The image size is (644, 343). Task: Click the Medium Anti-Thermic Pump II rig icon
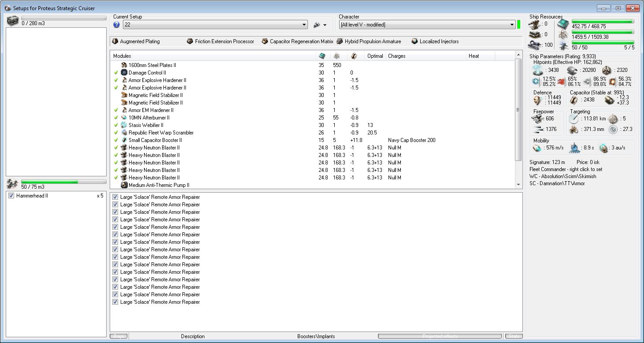[124, 185]
